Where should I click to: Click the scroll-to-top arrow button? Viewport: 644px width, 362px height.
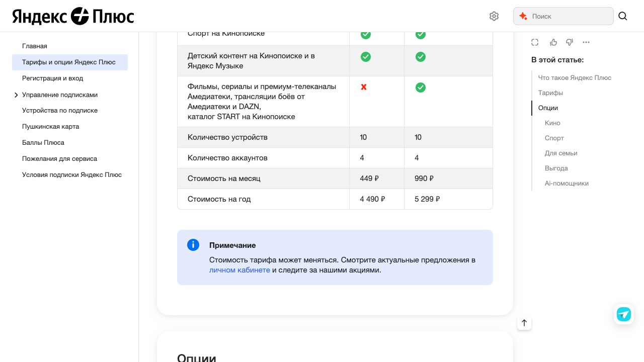(x=524, y=323)
